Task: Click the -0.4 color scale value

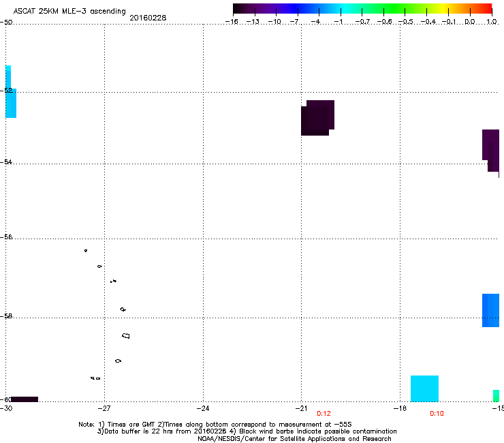Action: coord(428,22)
